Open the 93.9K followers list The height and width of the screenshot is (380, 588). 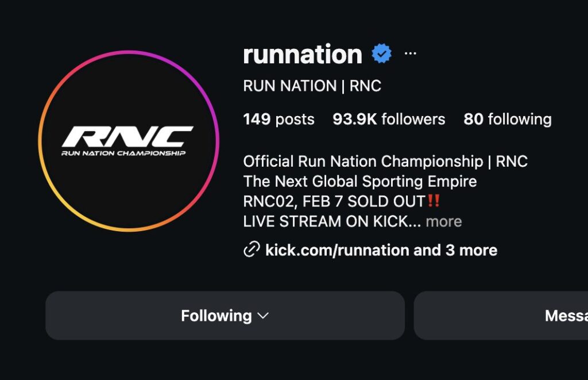click(389, 119)
